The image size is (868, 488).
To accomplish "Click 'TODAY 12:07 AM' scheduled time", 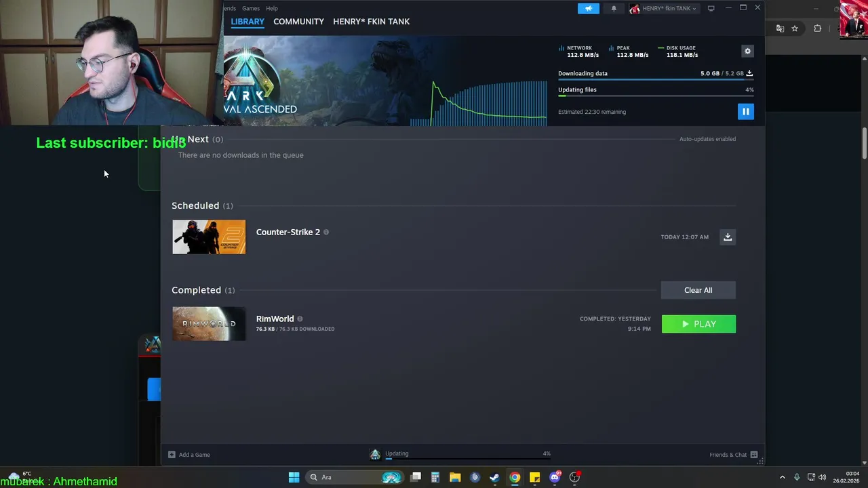I will tap(684, 237).
